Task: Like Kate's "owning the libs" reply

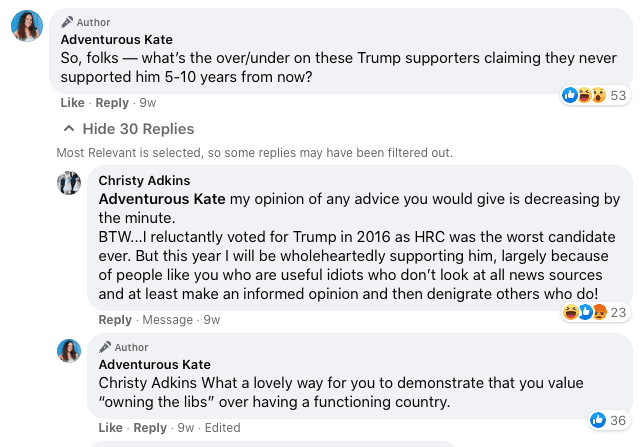Action: 110,428
